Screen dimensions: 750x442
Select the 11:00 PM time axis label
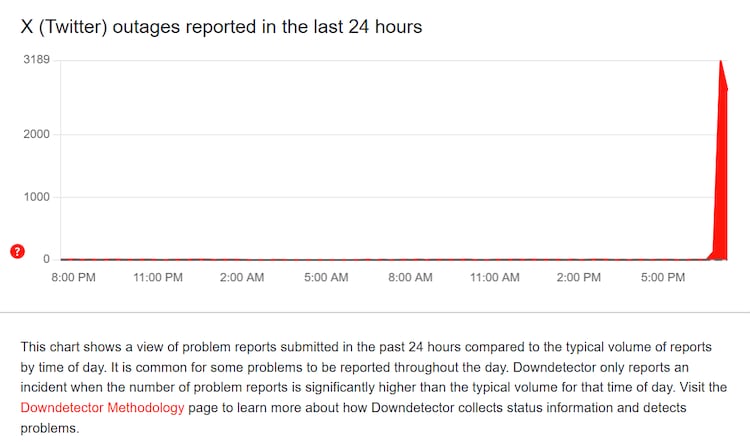[x=158, y=277]
